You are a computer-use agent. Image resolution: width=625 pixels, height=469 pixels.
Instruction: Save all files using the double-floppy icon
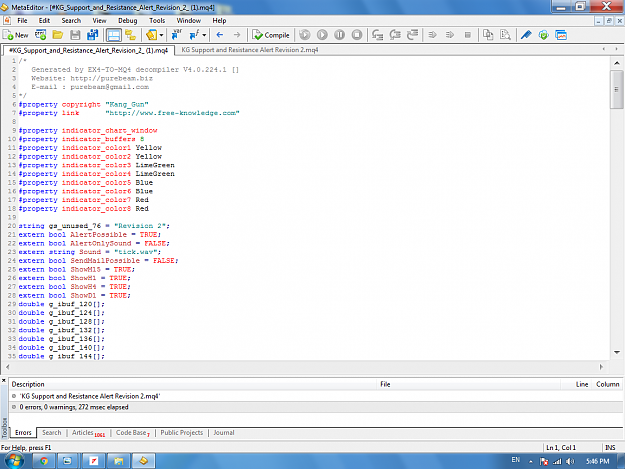92,35
